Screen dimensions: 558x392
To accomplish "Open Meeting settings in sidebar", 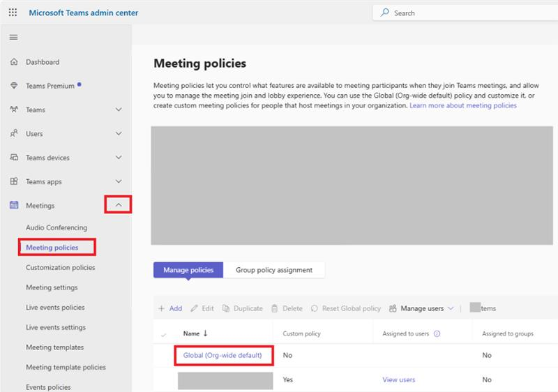I will coord(52,287).
